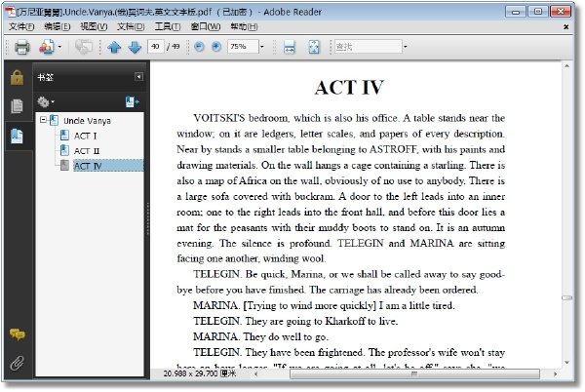Image resolution: width=585 pixels, height=392 pixels.
Task: Click the fit width scrolling icon
Action: [290, 47]
